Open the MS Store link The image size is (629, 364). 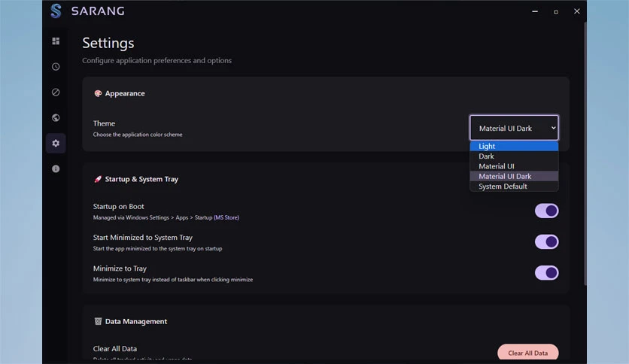(x=226, y=217)
